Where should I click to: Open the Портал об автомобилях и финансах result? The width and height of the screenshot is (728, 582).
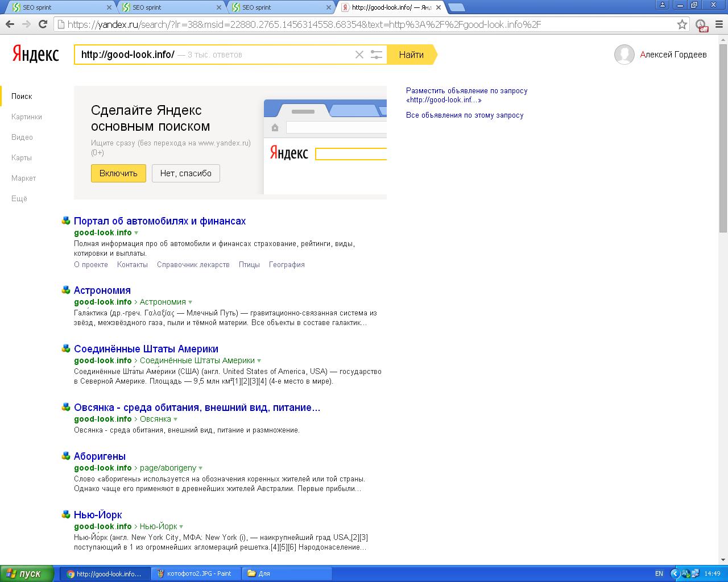tap(160, 221)
